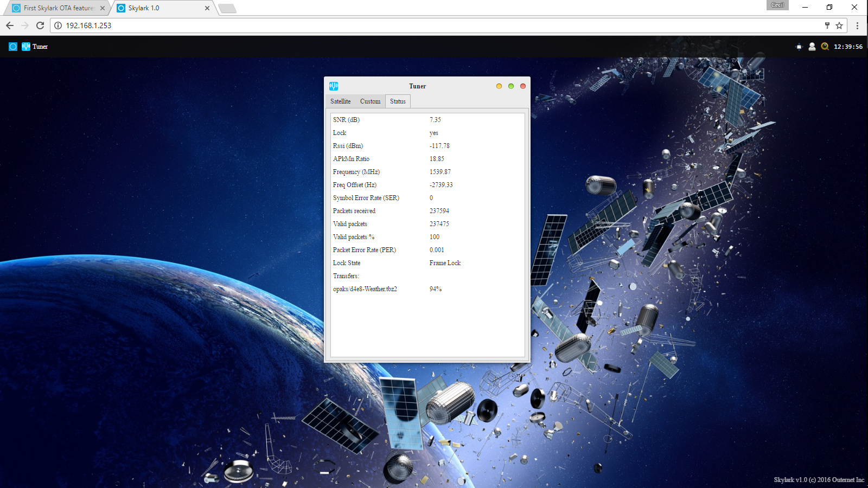Click the site information icon in address bar
868x488 pixels.
[58, 25]
